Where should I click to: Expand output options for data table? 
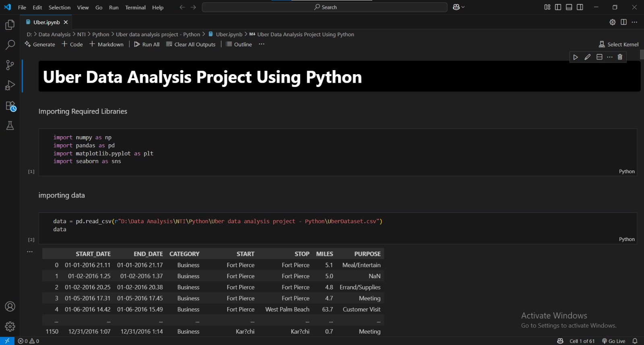click(30, 251)
